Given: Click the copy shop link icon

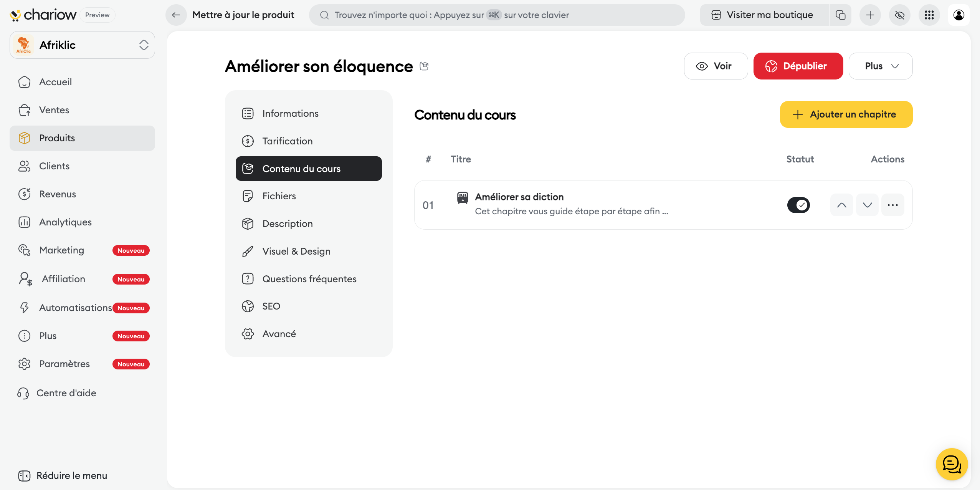Looking at the screenshot, I should click(840, 15).
